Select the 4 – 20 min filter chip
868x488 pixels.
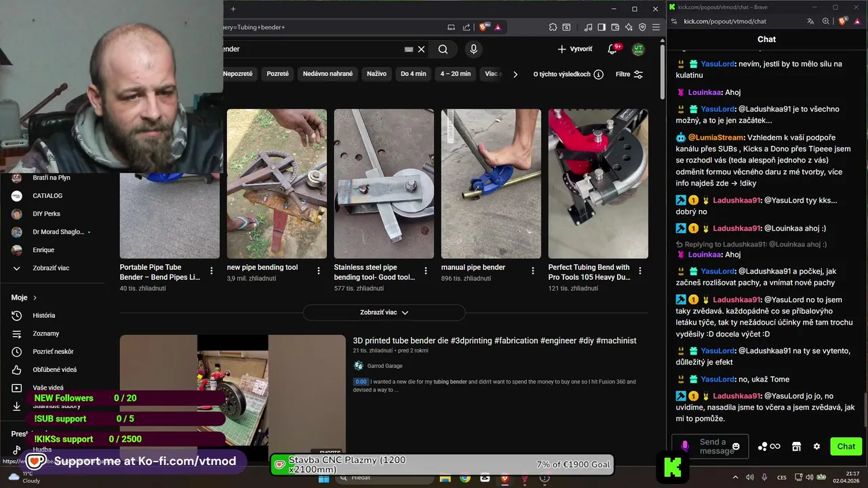455,74
